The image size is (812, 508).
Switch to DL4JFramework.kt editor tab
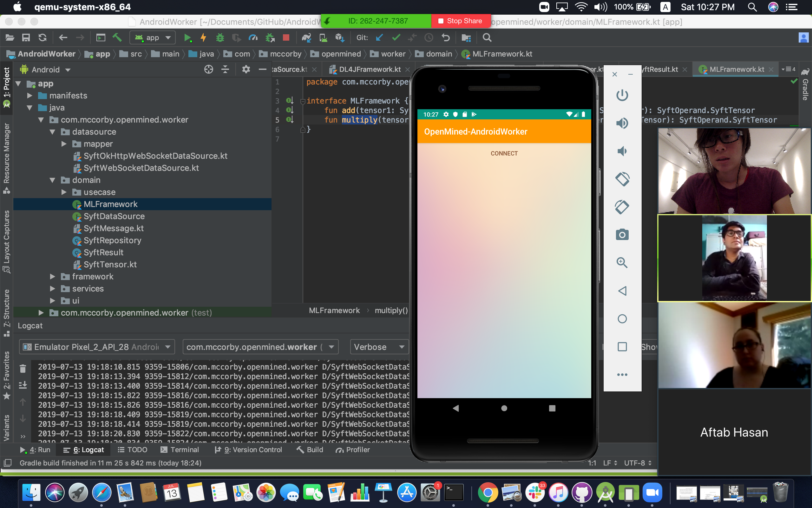(x=369, y=70)
